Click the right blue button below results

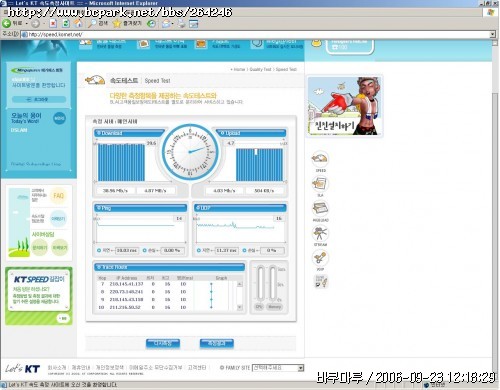217,343
